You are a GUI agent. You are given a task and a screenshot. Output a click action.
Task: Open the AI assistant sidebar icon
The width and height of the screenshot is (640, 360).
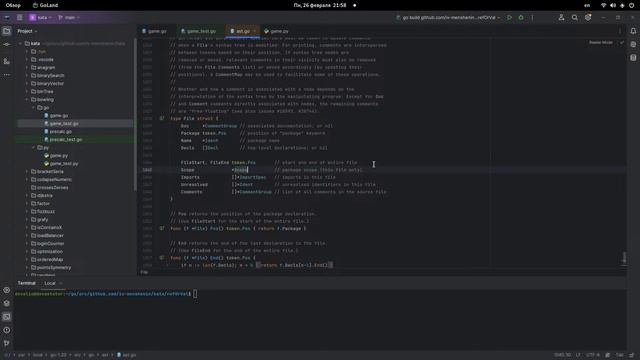[633, 44]
